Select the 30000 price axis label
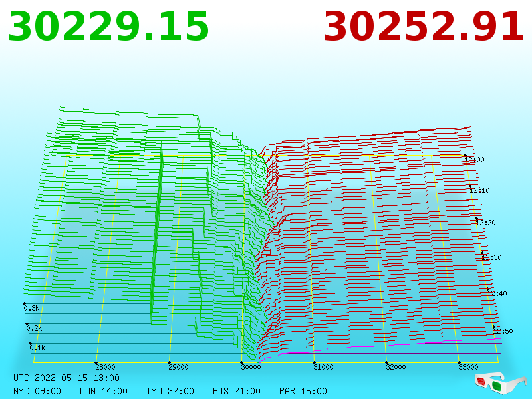532x399 pixels. tap(251, 367)
